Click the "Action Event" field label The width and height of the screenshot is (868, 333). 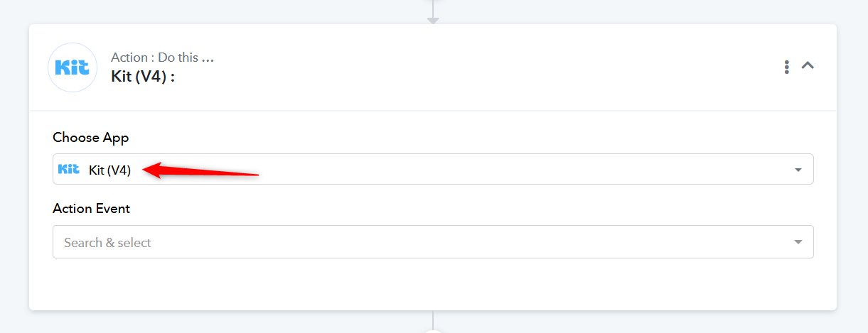[x=91, y=209]
